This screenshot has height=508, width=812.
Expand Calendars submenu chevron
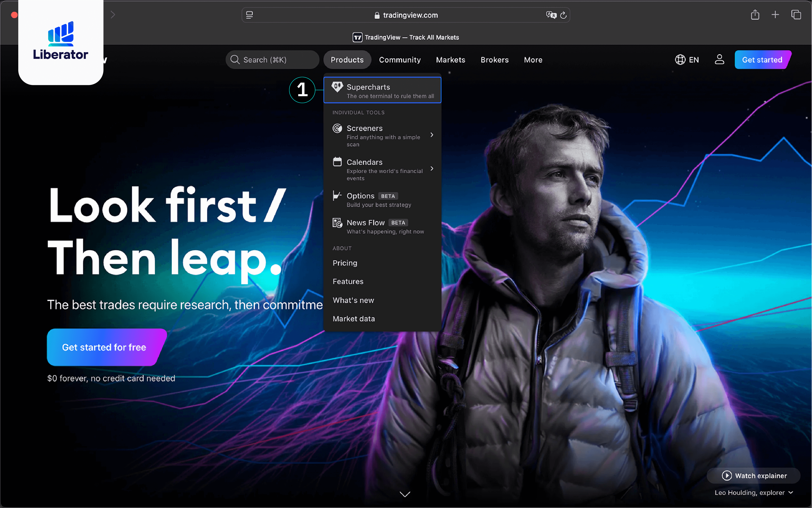click(432, 168)
